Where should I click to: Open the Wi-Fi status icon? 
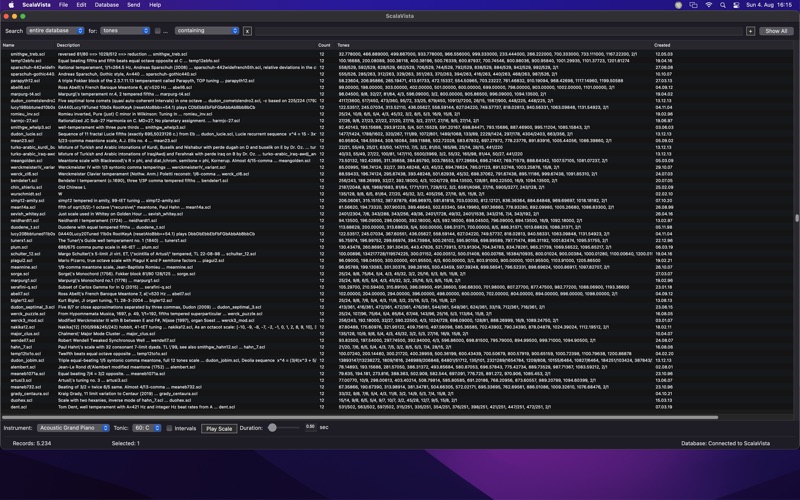coord(709,5)
